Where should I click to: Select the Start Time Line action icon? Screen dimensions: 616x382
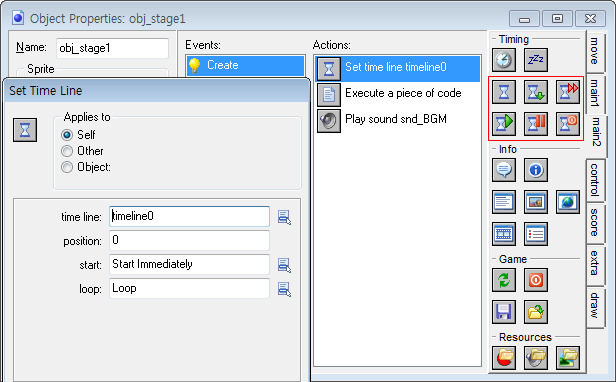(504, 124)
